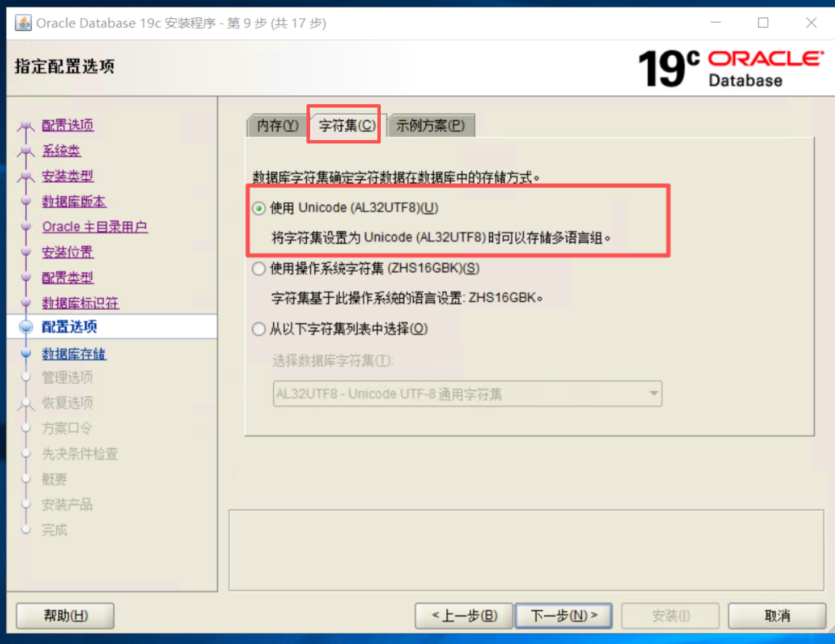Maximize the Oracle installer window
This screenshot has height=644, width=835.
click(763, 23)
